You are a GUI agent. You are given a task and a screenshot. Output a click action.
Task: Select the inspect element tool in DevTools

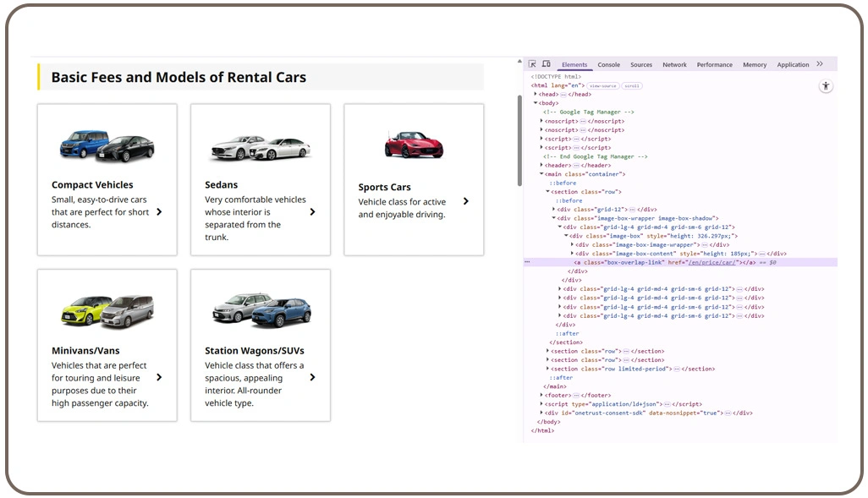(x=532, y=63)
